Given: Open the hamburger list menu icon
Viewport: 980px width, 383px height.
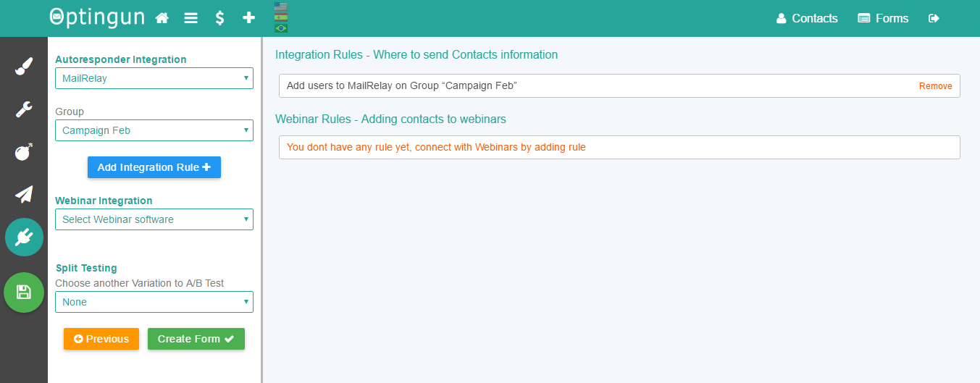Looking at the screenshot, I should tap(191, 18).
